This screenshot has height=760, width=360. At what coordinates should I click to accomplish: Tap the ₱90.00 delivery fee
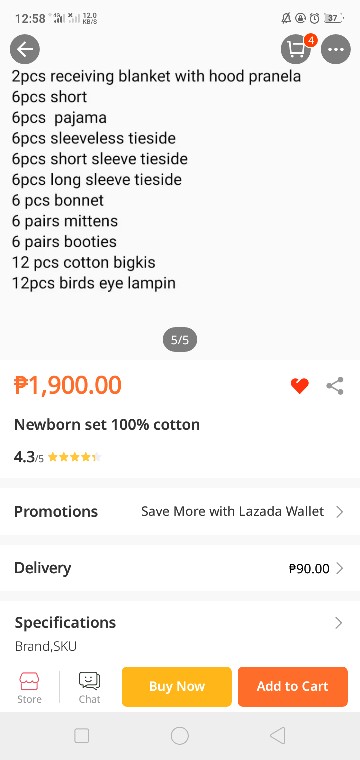309,569
